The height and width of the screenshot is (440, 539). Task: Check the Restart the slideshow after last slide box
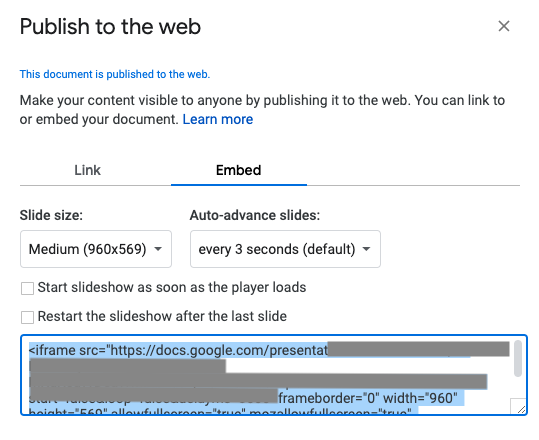click(28, 317)
